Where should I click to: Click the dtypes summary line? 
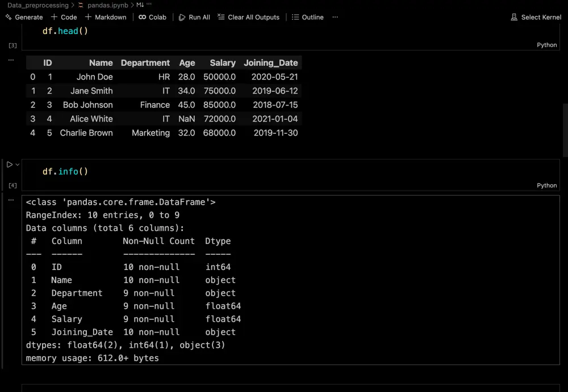tap(126, 345)
